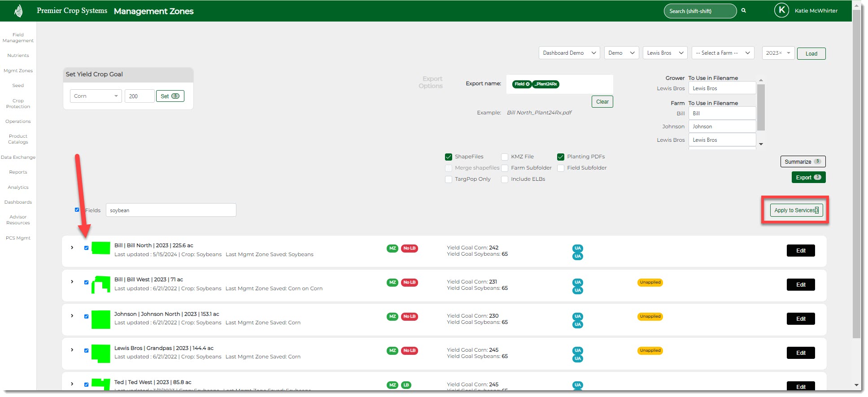Open the Corn crop dropdown
The height and width of the screenshot is (397, 868).
[x=96, y=96]
